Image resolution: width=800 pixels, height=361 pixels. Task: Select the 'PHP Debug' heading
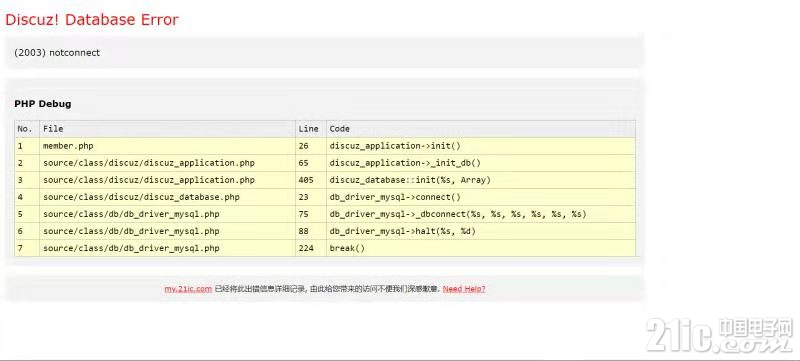pos(43,104)
